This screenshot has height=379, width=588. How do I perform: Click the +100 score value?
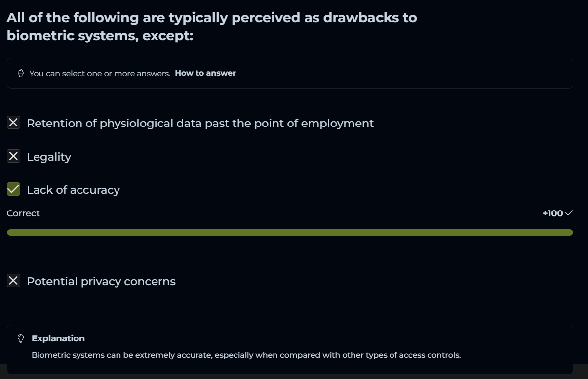(552, 213)
